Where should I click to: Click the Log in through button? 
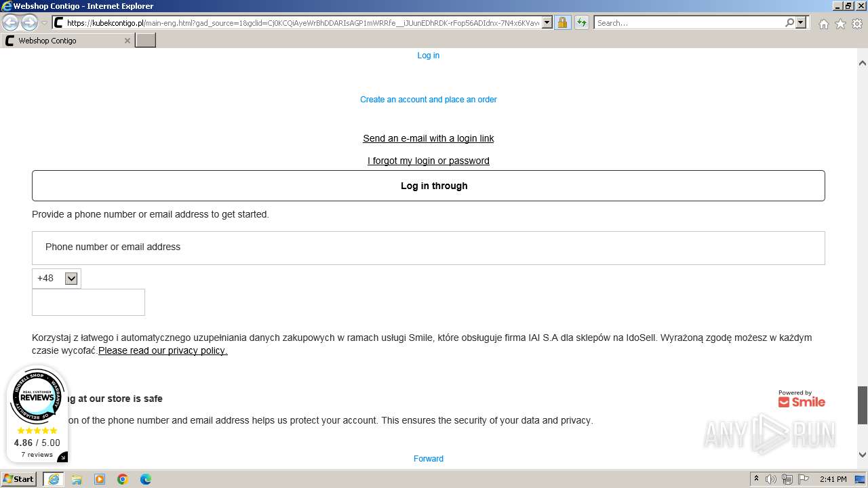pos(429,186)
